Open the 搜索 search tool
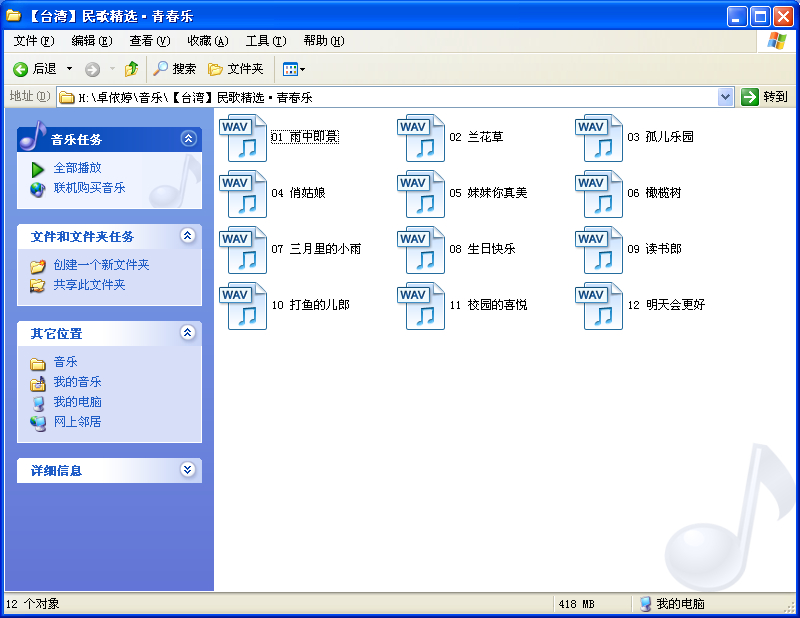The width and height of the screenshot is (800, 618). pyautogui.click(x=174, y=68)
